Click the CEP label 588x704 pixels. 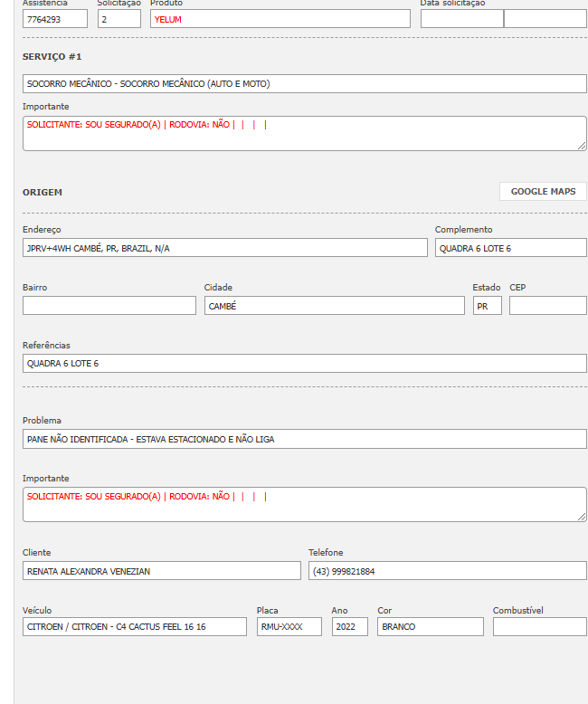pos(517,288)
